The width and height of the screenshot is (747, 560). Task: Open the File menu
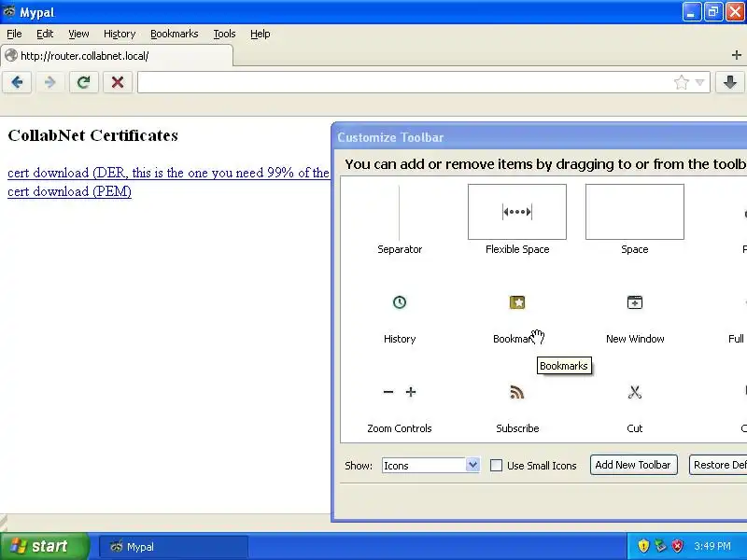click(14, 34)
